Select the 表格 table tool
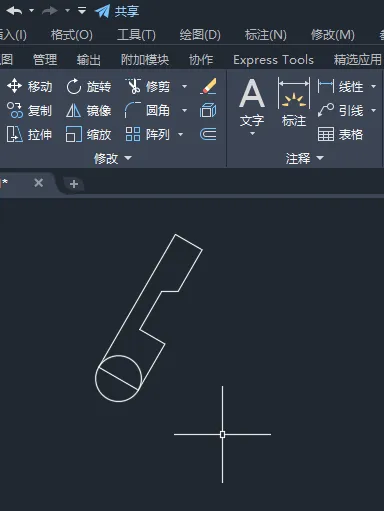The height and width of the screenshot is (511, 384). (340, 135)
